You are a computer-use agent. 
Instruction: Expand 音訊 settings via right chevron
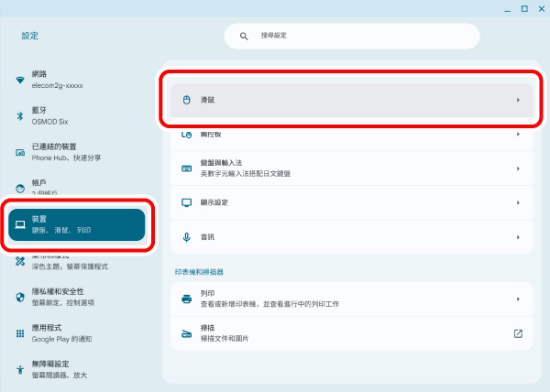click(518, 236)
